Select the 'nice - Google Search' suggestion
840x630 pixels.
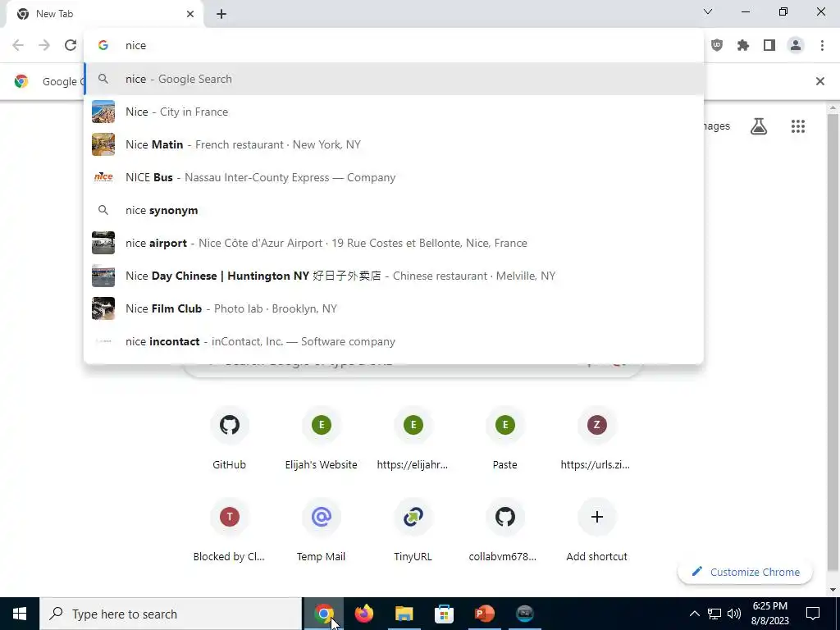tap(394, 79)
